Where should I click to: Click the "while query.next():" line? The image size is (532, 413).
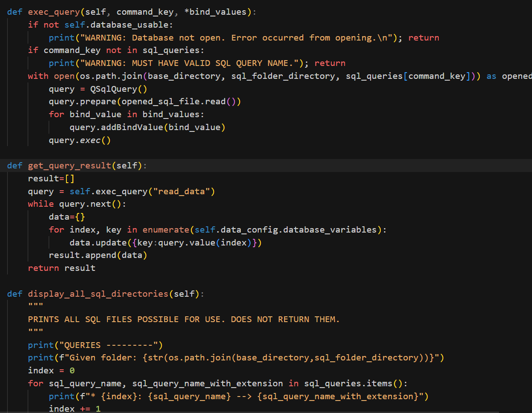[x=77, y=204]
